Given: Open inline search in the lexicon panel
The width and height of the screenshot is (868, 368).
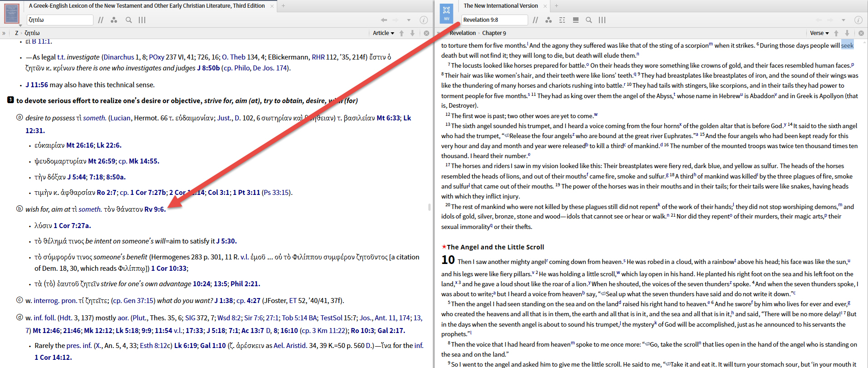Looking at the screenshot, I should coord(129,20).
